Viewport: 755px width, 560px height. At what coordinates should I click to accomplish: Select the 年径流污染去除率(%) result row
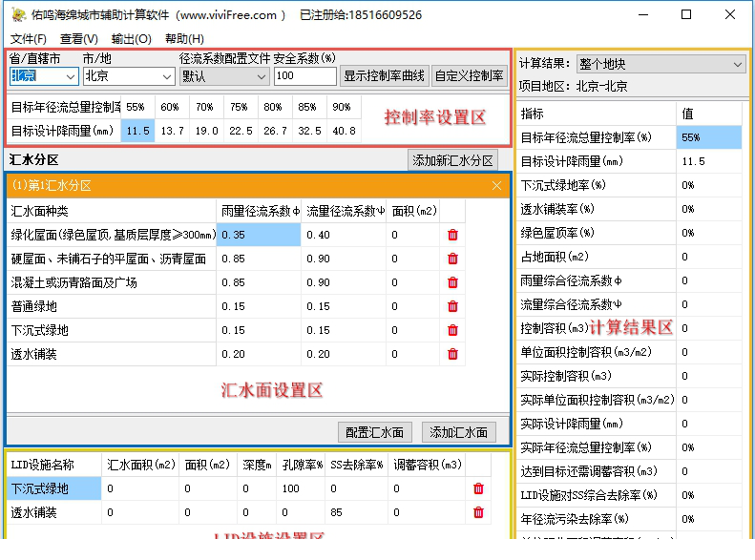tap(629, 519)
